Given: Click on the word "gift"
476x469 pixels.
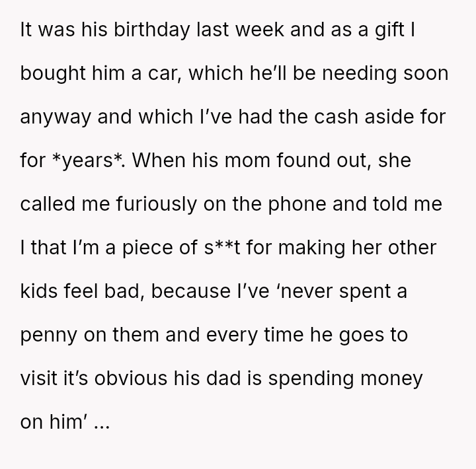Looking at the screenshot, I should (393, 30).
